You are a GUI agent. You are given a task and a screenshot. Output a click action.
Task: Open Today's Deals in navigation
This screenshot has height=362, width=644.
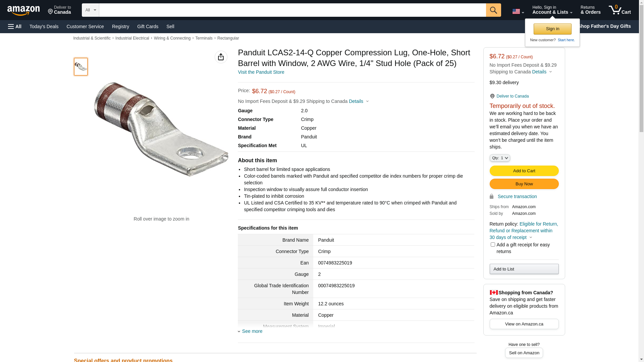[x=44, y=26]
